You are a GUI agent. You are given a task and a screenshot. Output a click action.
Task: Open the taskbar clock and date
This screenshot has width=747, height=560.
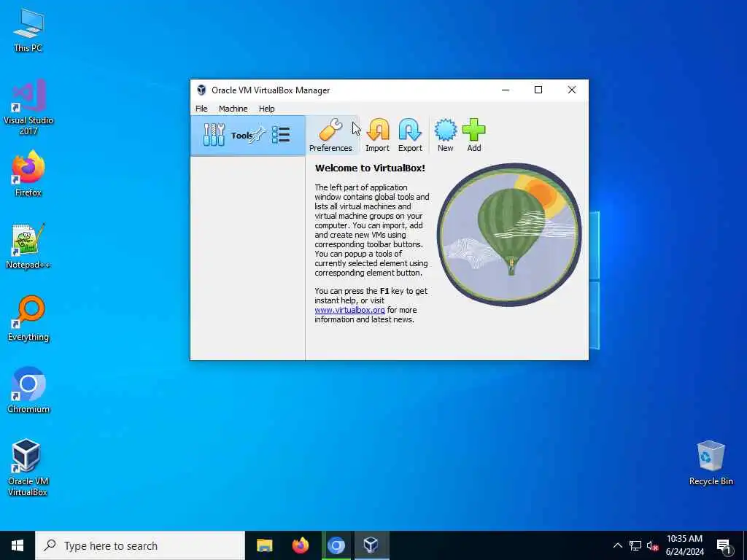pyautogui.click(x=684, y=545)
